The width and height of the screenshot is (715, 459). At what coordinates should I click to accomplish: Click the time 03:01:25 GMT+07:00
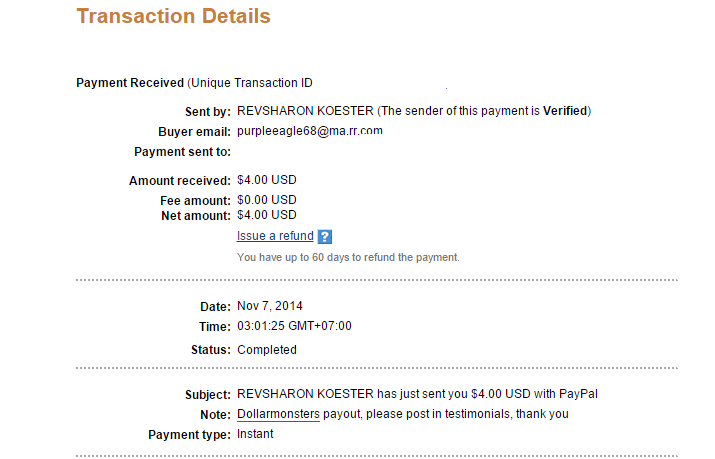294,326
